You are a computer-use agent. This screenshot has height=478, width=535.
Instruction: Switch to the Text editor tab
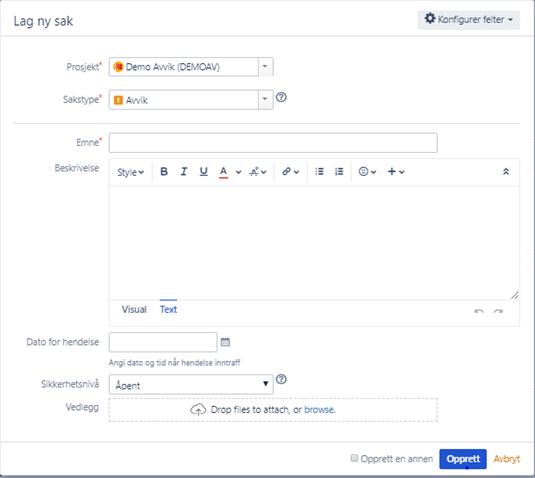coord(168,309)
